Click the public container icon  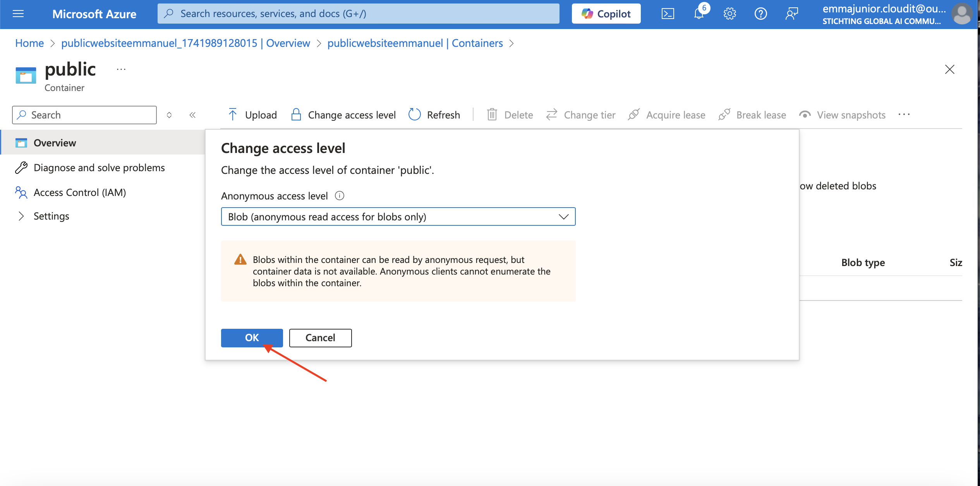click(x=26, y=76)
